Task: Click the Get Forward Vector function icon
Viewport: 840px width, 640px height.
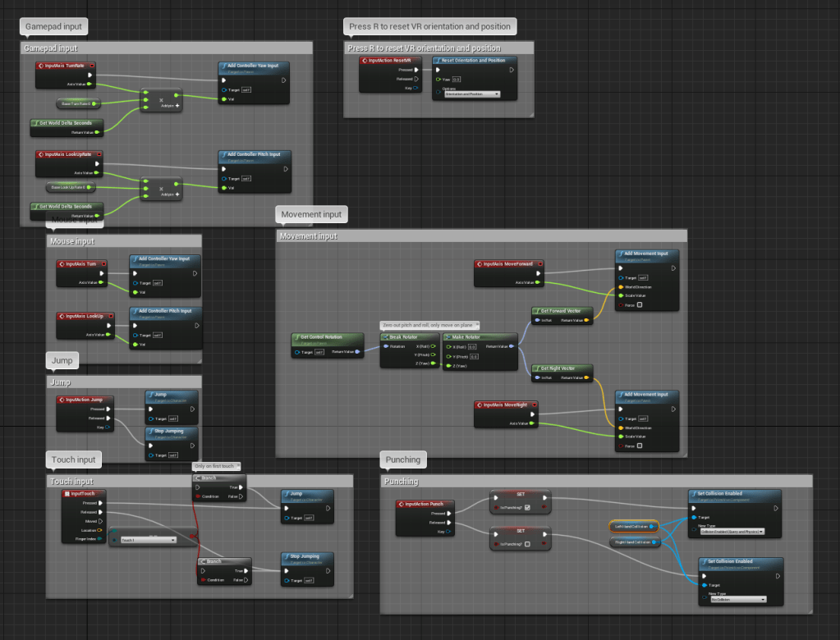Action: point(536,311)
